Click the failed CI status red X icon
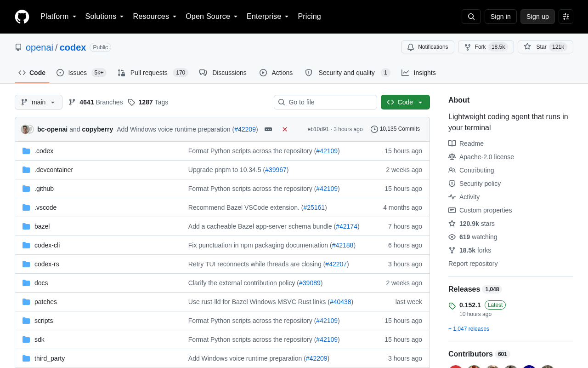 click(285, 129)
